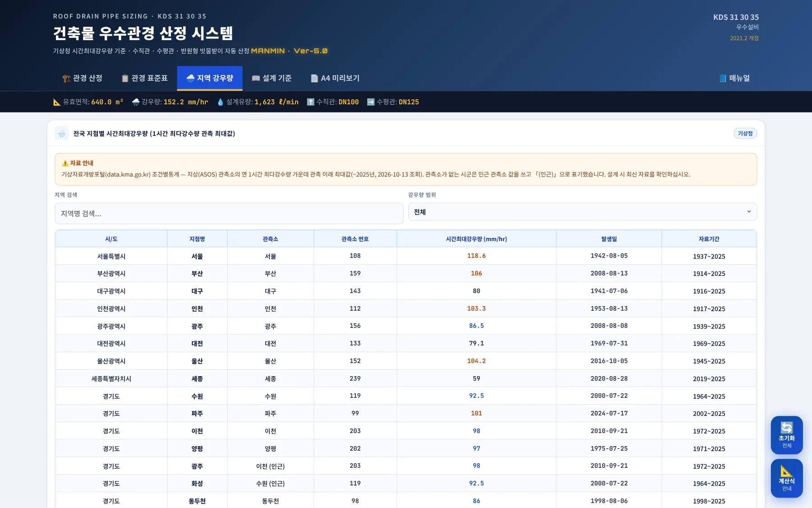Click the 104.2 value in 울산 row
The height and width of the screenshot is (508, 812).
pos(476,361)
